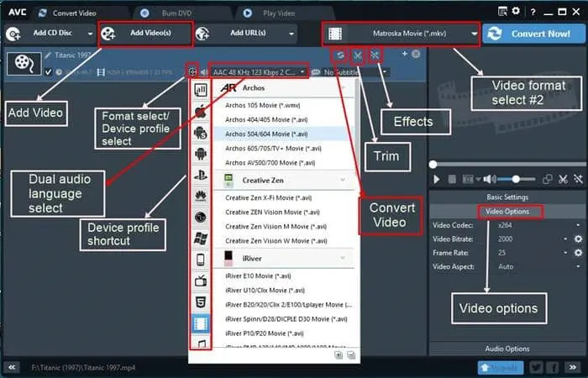Collapse the Creative Zen device group
Viewport: 588px width, 378px height.
click(x=342, y=180)
